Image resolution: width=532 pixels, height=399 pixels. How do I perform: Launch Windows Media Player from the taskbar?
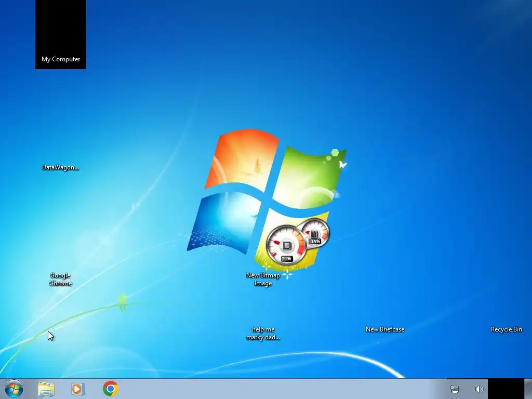[78, 389]
